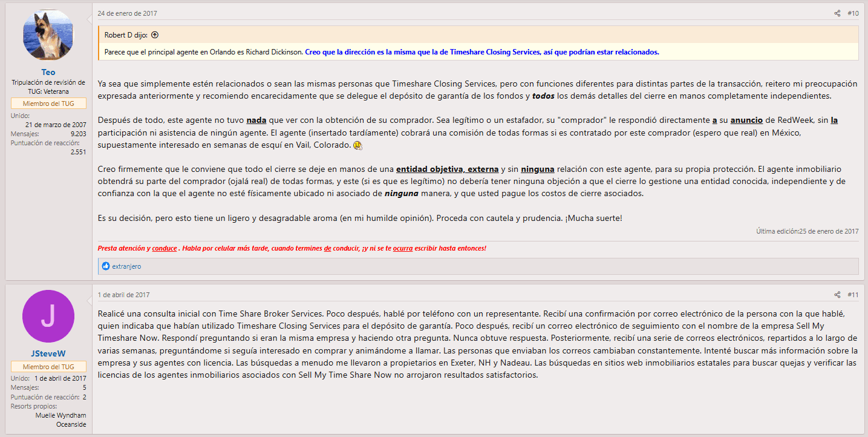This screenshot has height=437, width=868.
Task: Open JSteveW's purple J avatar
Action: 48,316
